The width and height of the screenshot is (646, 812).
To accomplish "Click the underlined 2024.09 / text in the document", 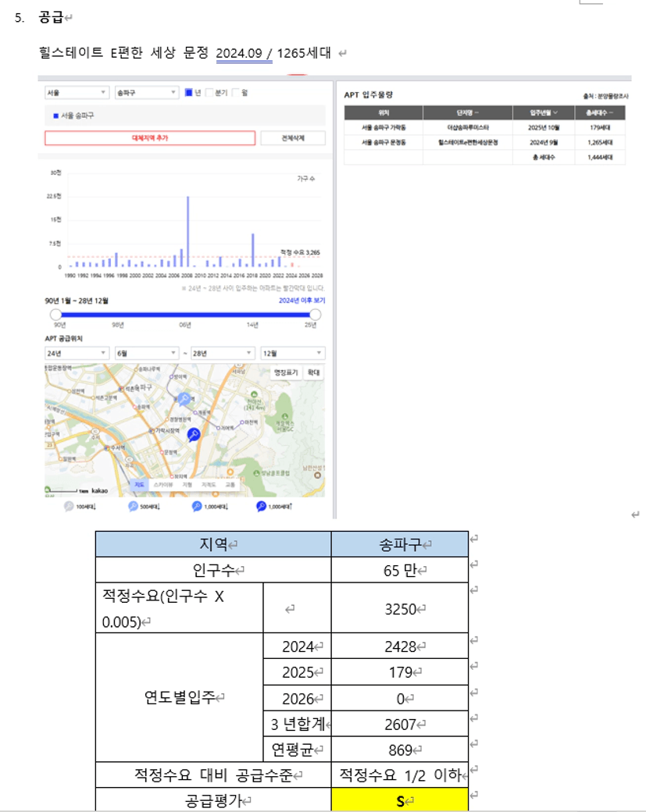I will click(x=244, y=53).
